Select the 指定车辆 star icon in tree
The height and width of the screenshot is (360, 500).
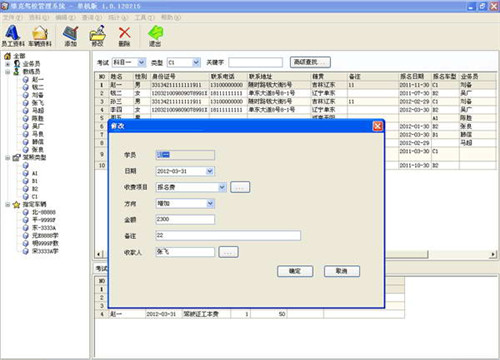(x=16, y=205)
